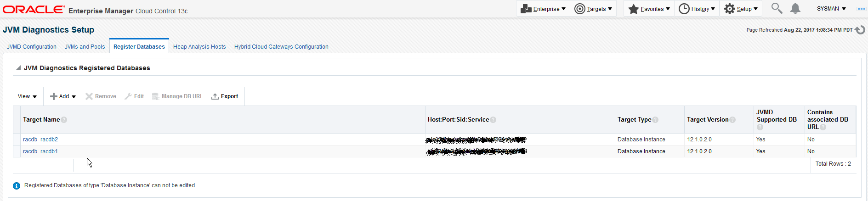Click the Contains associated DB URL help icon
Image resolution: width=868 pixels, height=201 pixels.
[x=823, y=127]
